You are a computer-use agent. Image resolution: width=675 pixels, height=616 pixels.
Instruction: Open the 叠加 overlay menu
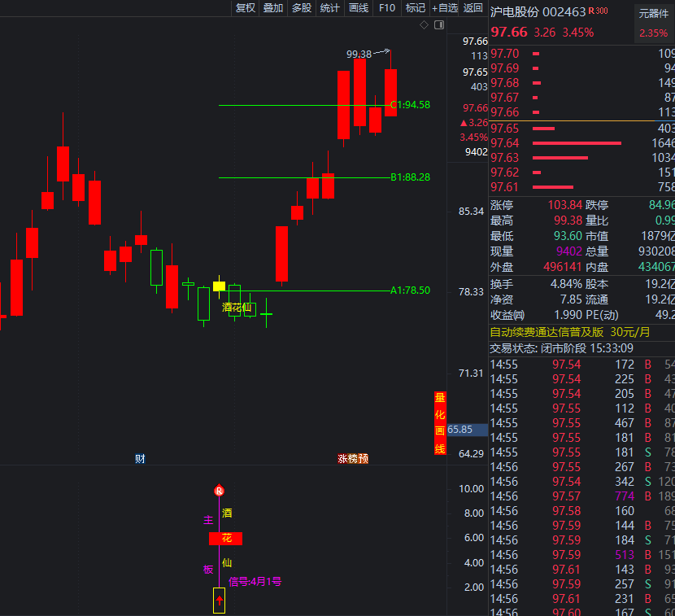(273, 8)
